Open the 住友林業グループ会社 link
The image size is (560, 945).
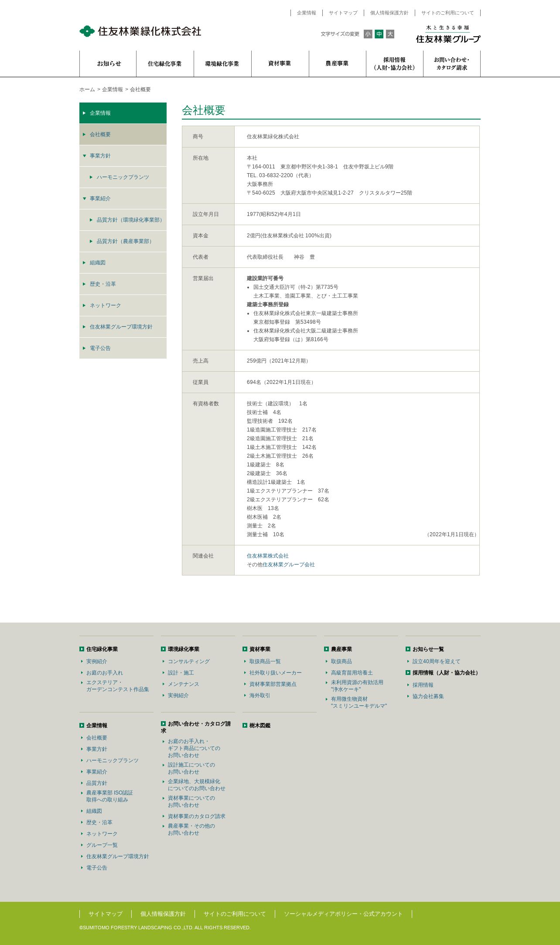pos(289,565)
